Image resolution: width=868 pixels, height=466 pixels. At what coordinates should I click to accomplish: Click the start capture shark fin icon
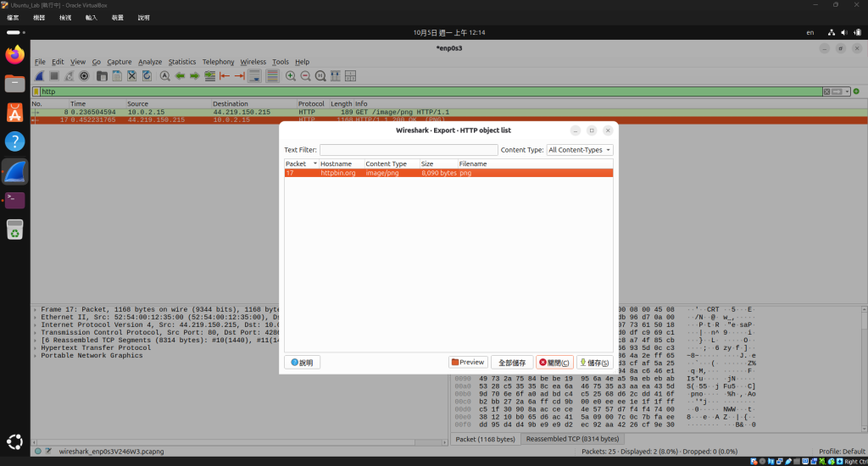[x=39, y=75]
